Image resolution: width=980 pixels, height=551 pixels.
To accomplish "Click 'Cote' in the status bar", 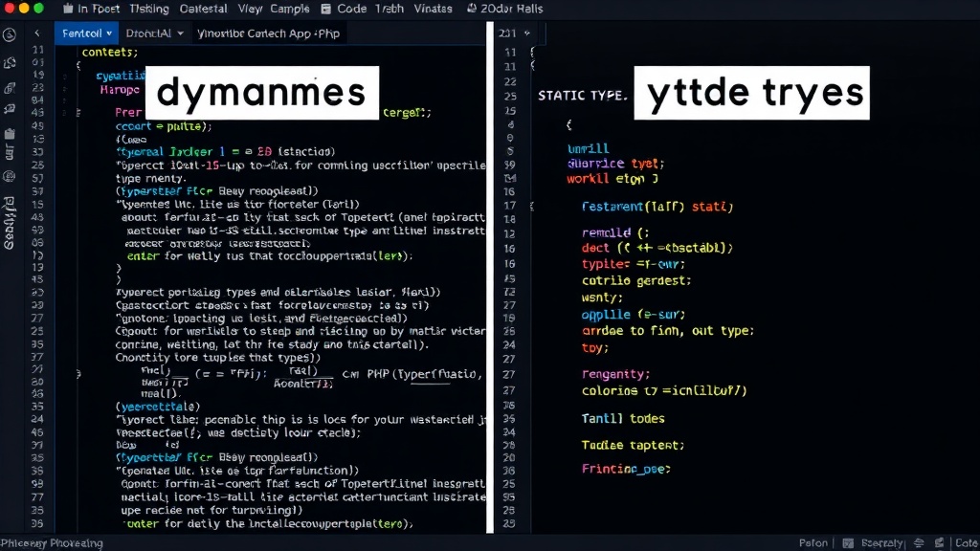I will 967,543.
